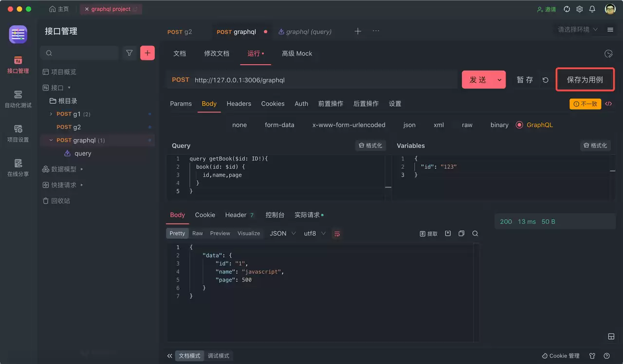Click the layout switch icon at bottom right
This screenshot has height=364, width=623.
point(611,337)
